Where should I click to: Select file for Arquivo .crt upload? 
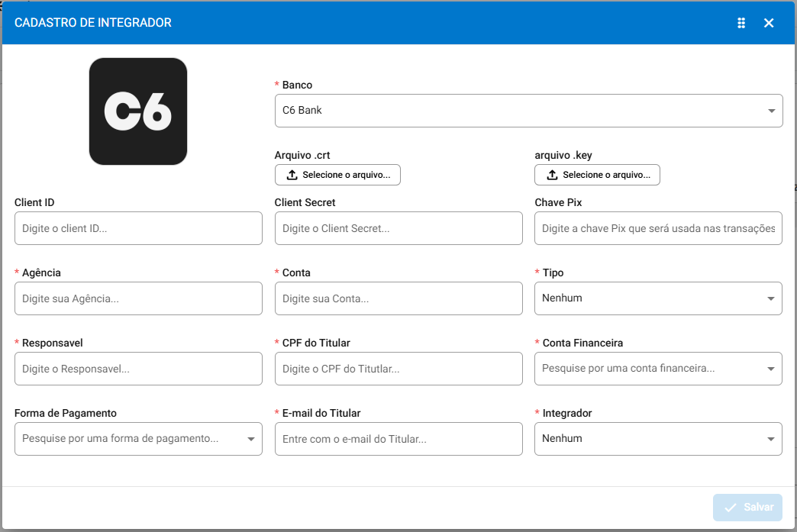(337, 175)
